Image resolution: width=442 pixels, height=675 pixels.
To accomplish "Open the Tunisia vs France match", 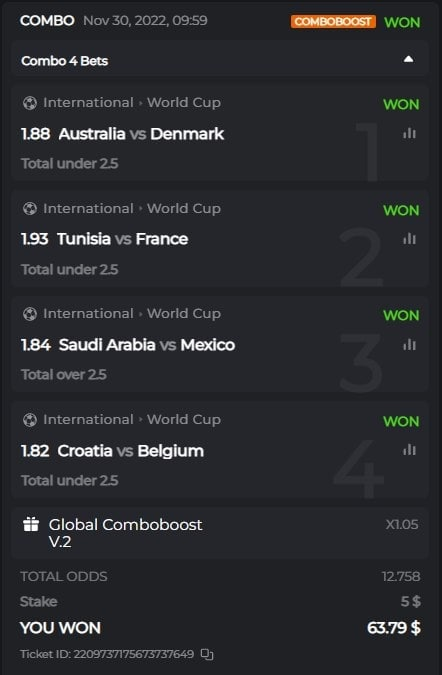I will [x=123, y=239].
